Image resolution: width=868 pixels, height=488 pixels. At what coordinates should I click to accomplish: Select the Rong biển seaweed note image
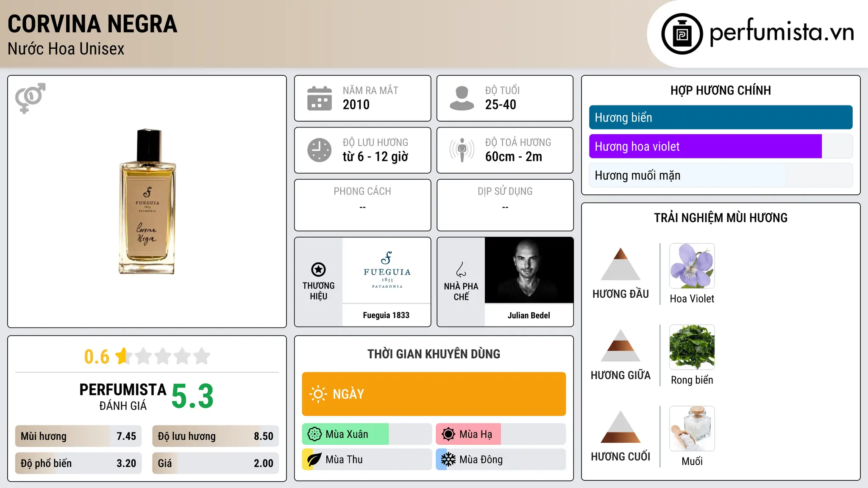coord(692,347)
